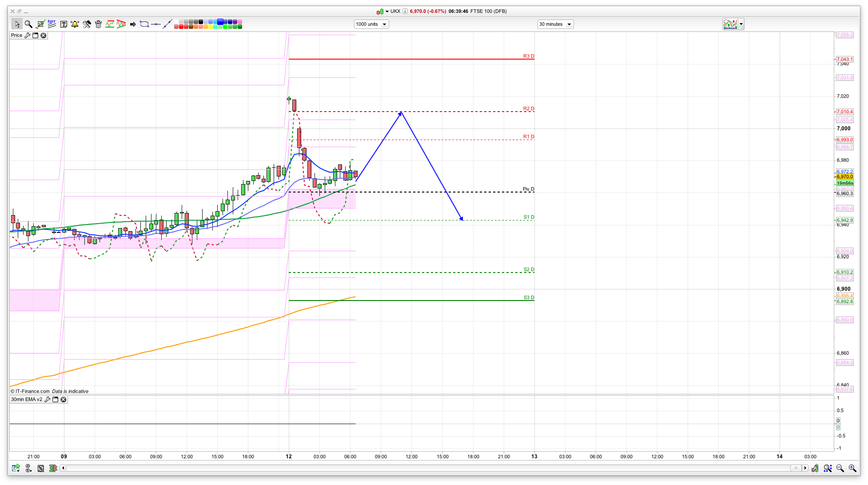Open the Price panel wrench settings

[28, 35]
